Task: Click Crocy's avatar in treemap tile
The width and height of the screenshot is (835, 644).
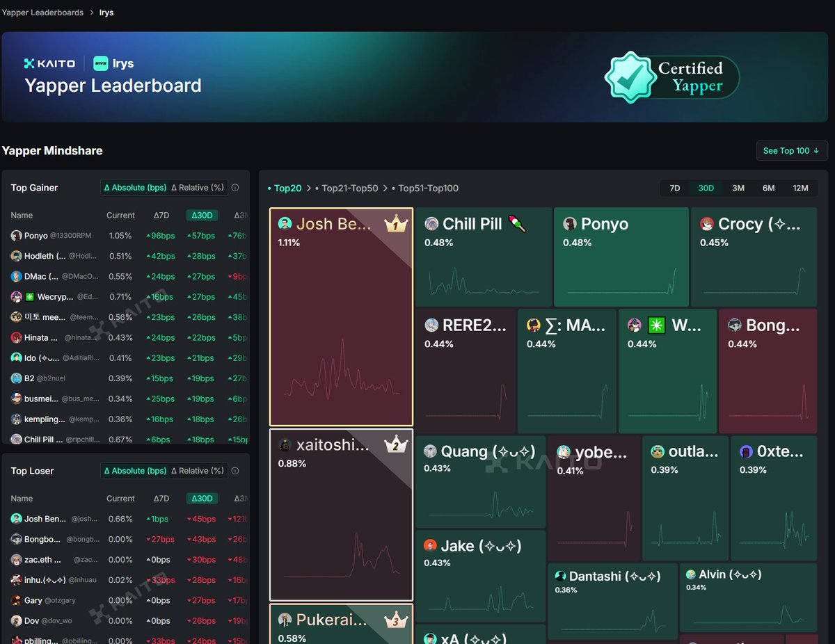Action: click(707, 224)
